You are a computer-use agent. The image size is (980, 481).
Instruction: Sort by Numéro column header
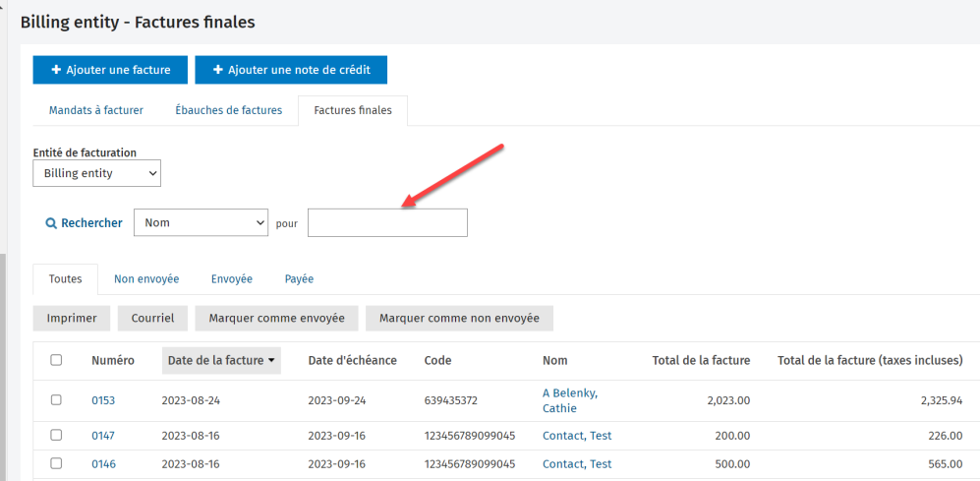point(112,360)
